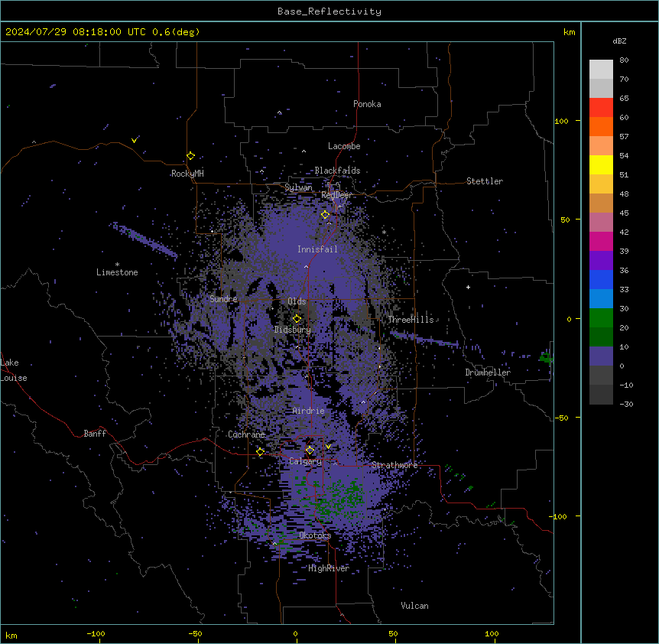Click the Airdrie city label
This screenshot has height=644, width=659.
pos(308,411)
